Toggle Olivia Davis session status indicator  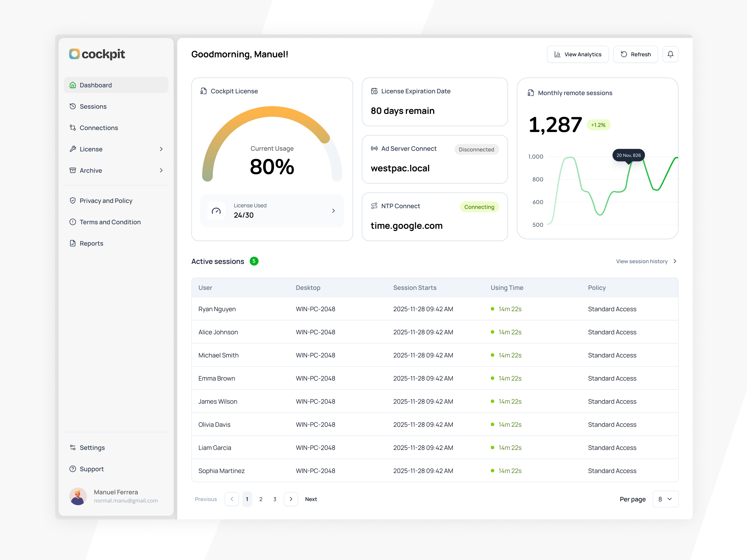pyautogui.click(x=492, y=424)
